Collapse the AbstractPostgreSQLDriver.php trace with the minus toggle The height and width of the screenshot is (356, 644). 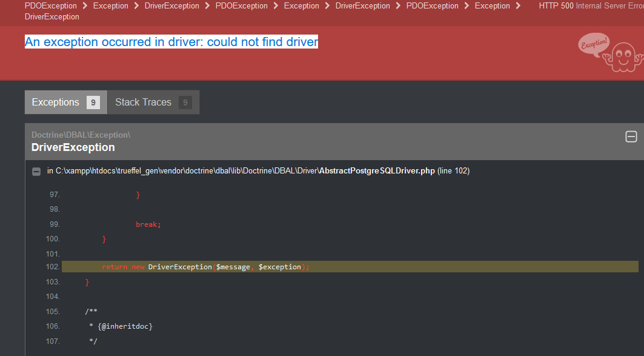(36, 172)
